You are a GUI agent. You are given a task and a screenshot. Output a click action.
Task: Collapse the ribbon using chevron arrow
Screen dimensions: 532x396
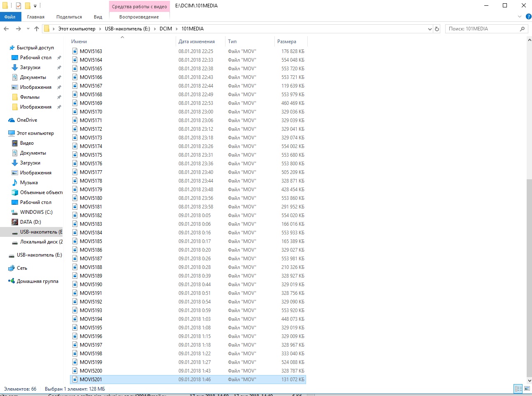[x=519, y=16]
